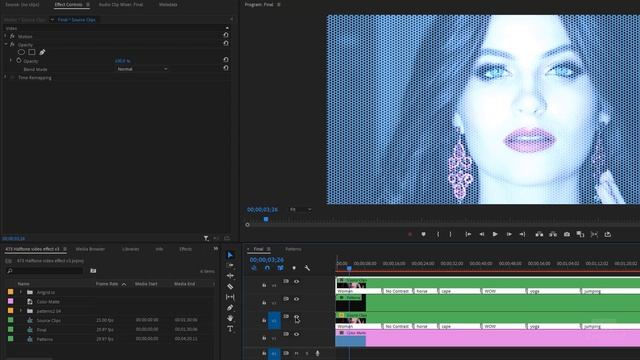Step forward one frame
This screenshot has width=640, height=360.
[x=509, y=234]
